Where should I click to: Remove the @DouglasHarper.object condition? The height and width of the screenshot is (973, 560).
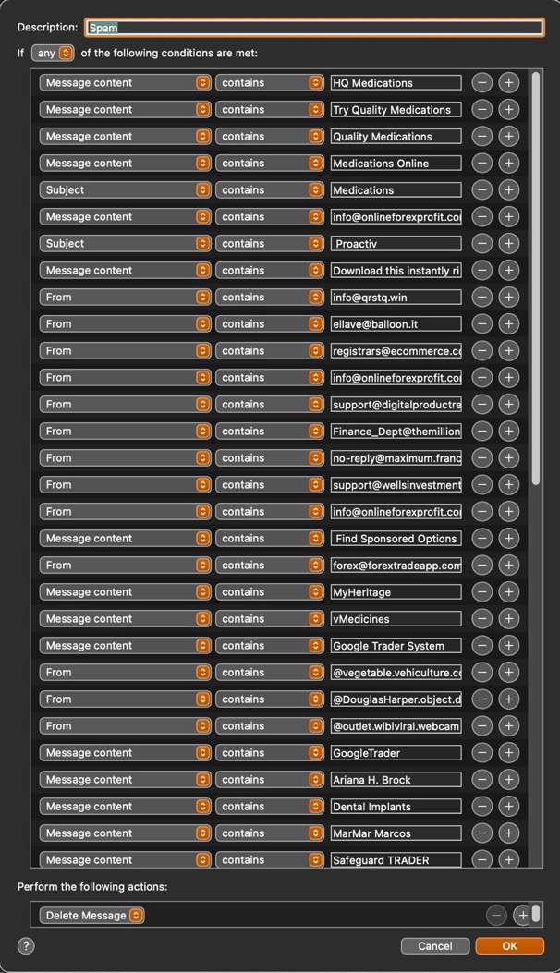tap(481, 699)
